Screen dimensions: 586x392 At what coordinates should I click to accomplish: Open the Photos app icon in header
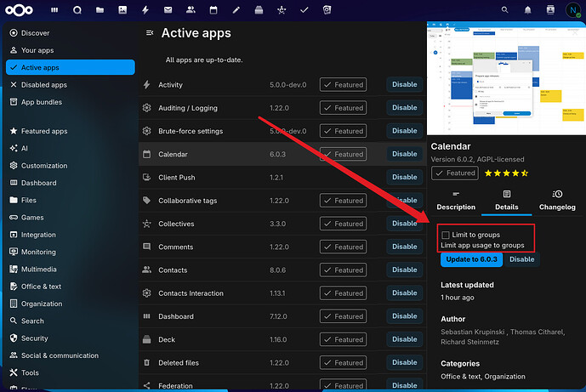click(123, 10)
